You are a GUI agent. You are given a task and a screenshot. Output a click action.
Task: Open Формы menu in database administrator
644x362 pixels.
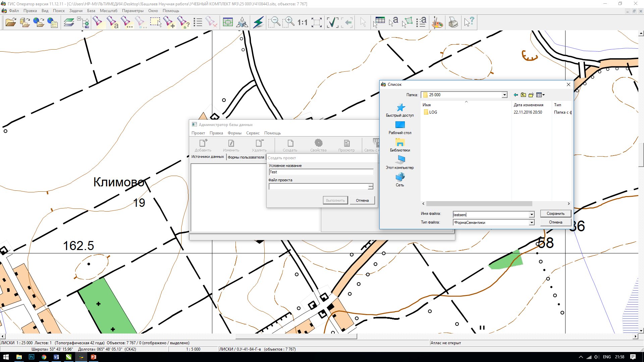[x=234, y=133]
